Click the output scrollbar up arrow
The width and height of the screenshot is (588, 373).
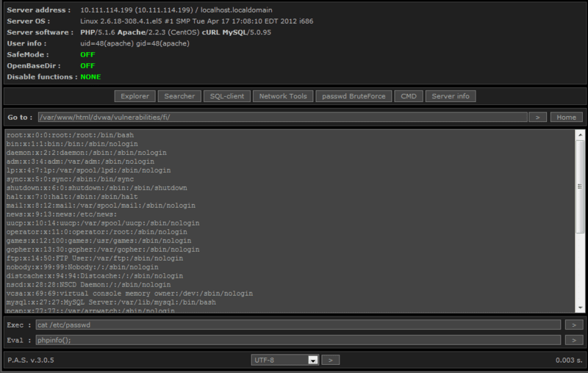coord(580,135)
